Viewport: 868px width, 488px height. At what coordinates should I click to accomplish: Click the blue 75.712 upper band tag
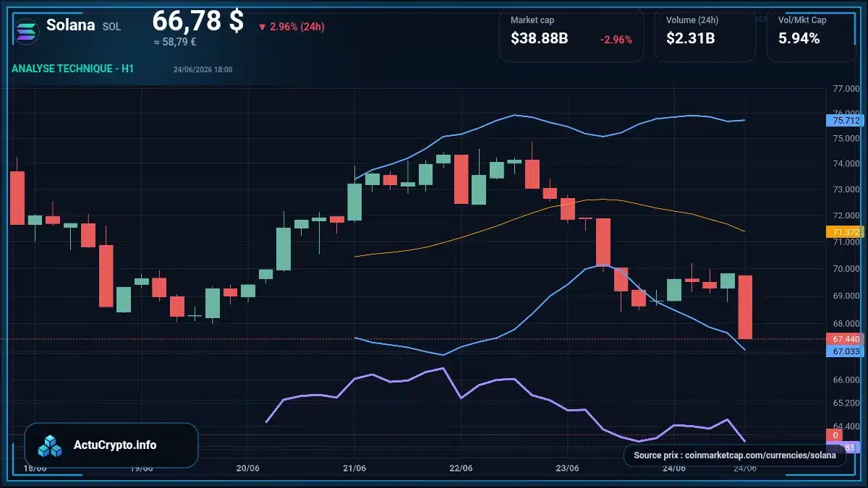[x=846, y=120]
